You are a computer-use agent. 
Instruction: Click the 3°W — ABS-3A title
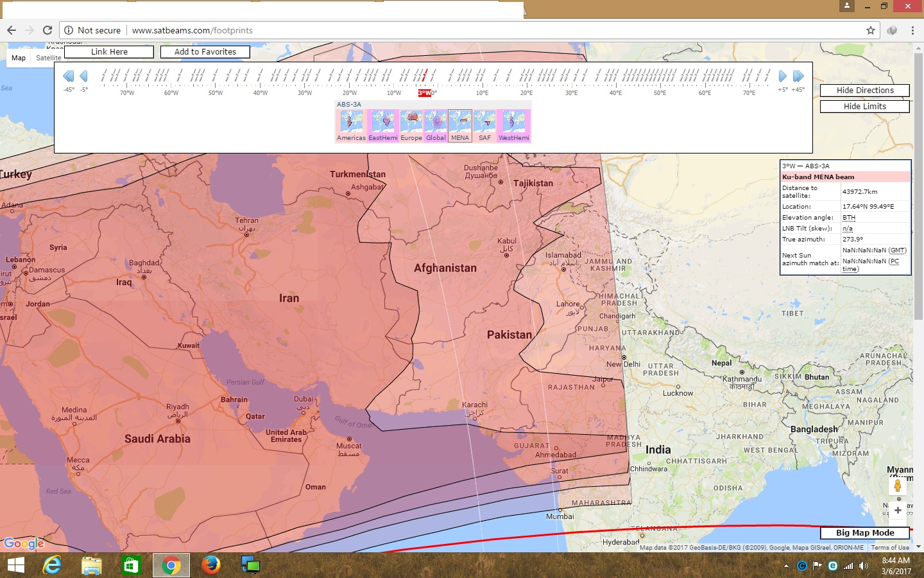point(806,166)
